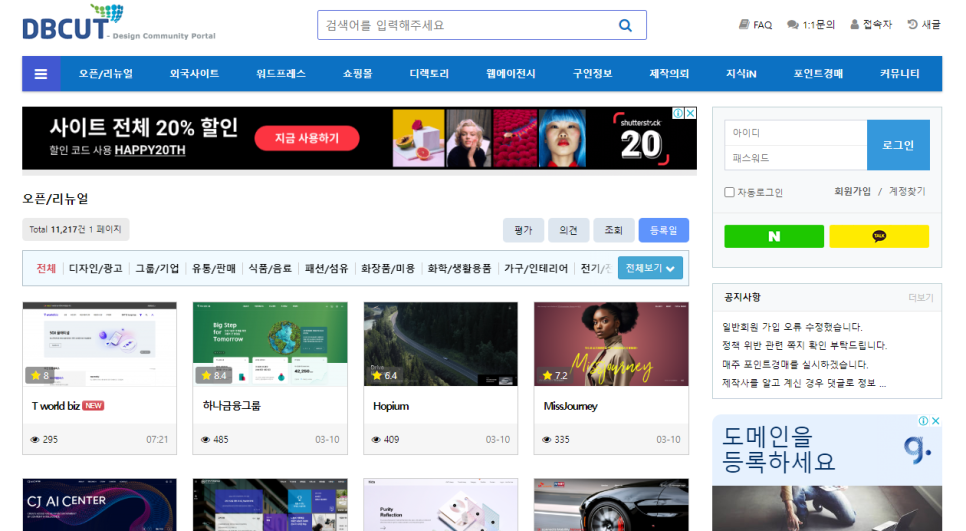Select the 전체 category tab

coord(46,269)
